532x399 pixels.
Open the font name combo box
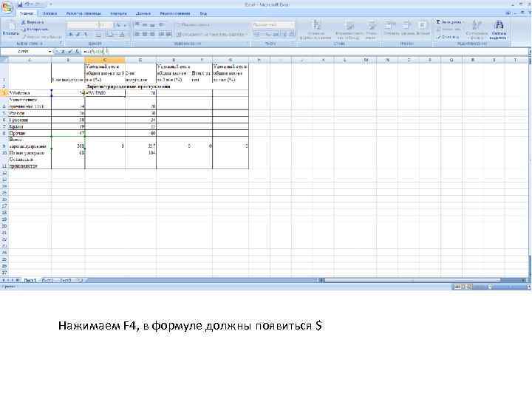(x=83, y=25)
